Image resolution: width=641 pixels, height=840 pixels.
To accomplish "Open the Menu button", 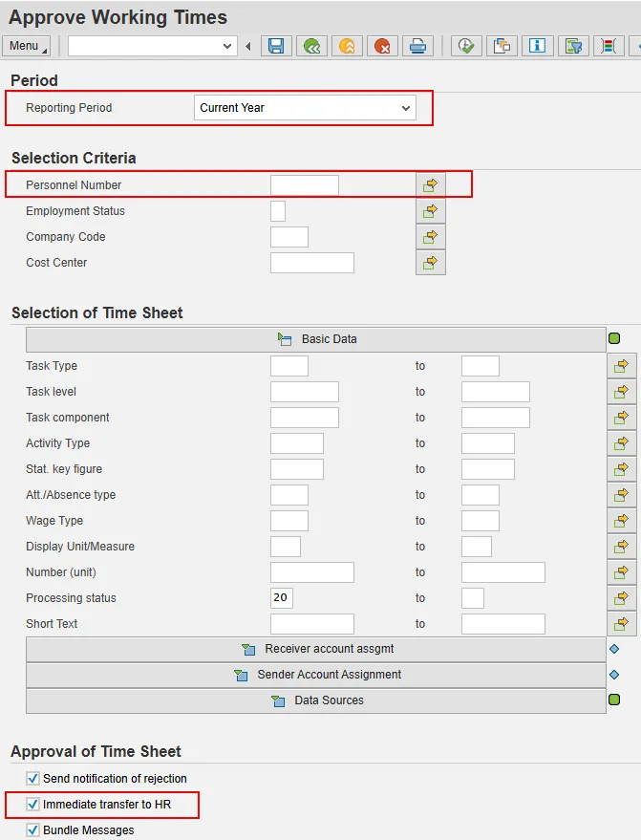I will tap(27, 46).
